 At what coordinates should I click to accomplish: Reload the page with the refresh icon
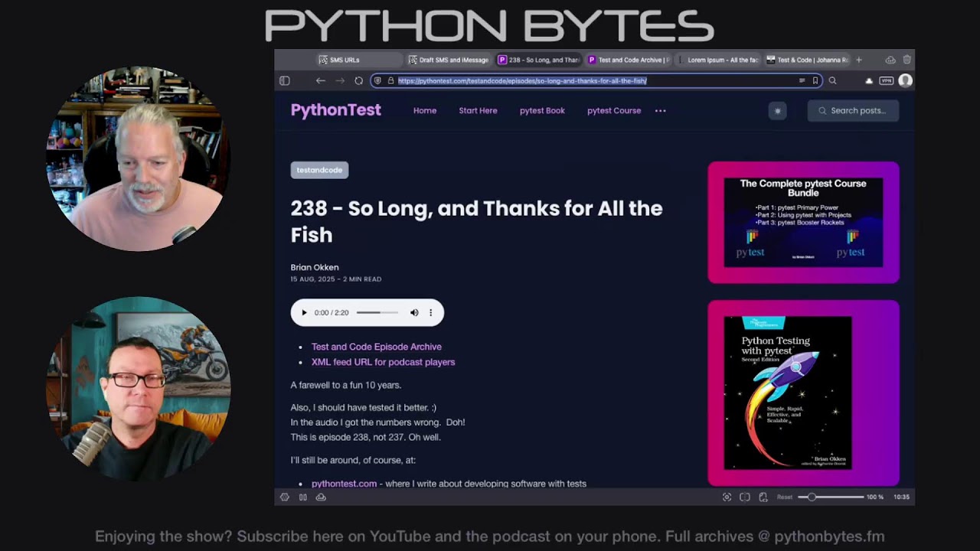(358, 80)
